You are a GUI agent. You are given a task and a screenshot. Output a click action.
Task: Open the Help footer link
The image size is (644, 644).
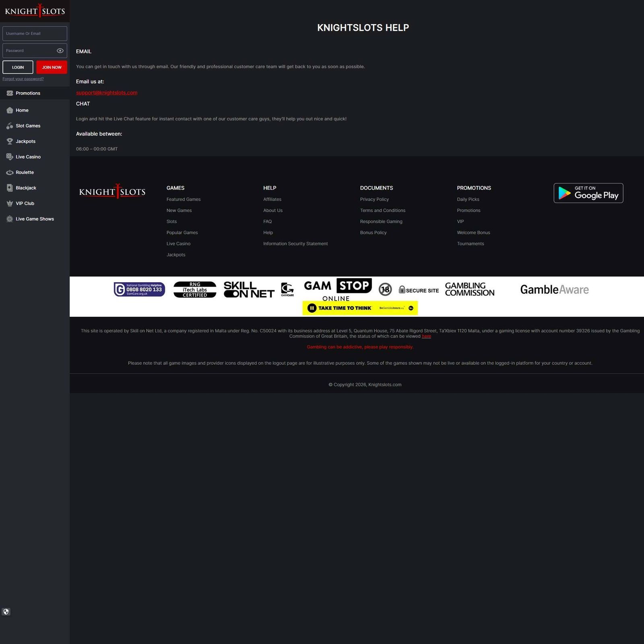pos(268,233)
